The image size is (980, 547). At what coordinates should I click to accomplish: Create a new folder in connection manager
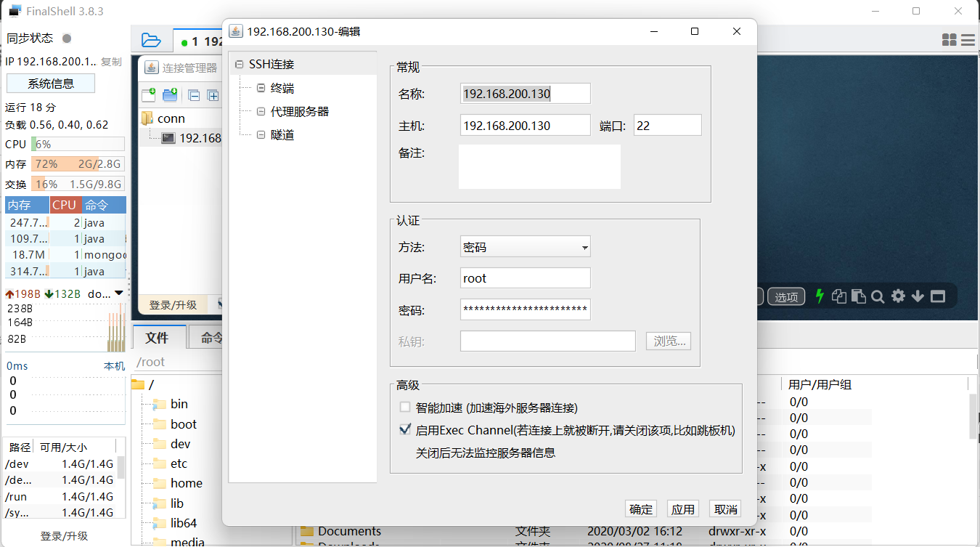coord(169,95)
